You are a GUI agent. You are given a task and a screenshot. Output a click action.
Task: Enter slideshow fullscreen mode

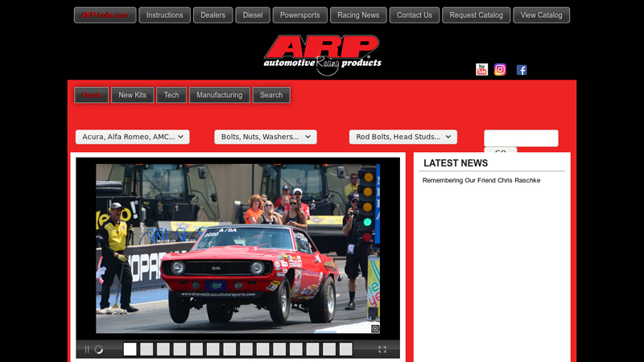pos(382,349)
